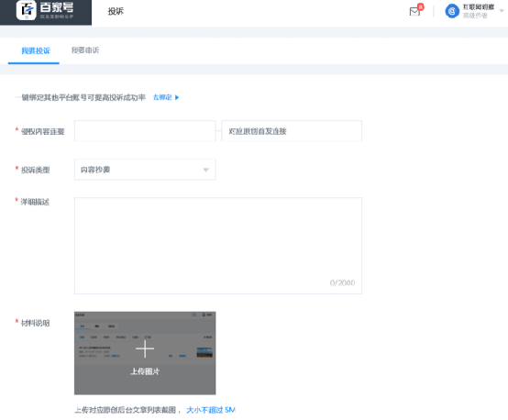
Task: Click the 百家号 logo
Action: click(45, 11)
